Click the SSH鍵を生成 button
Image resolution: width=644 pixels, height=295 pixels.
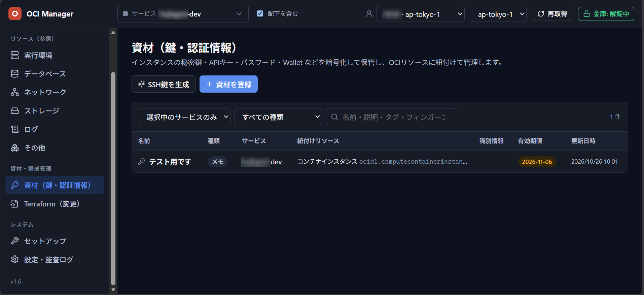pos(164,84)
